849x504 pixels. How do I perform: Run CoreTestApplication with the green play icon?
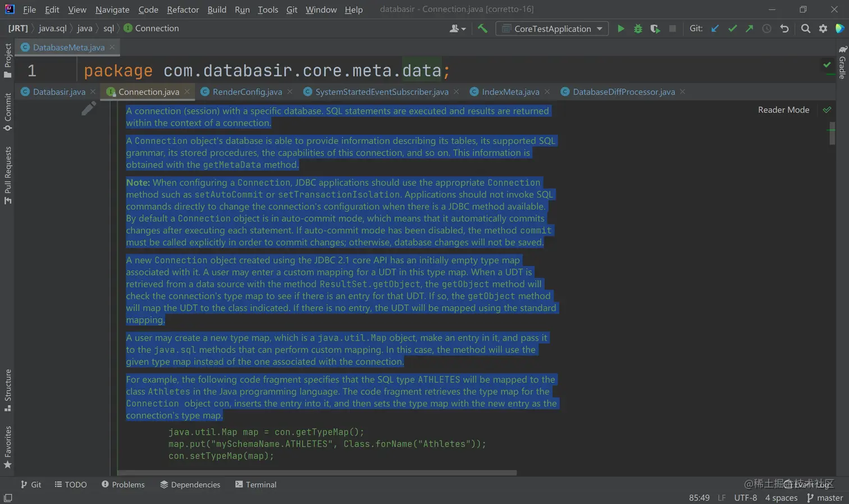click(x=620, y=29)
